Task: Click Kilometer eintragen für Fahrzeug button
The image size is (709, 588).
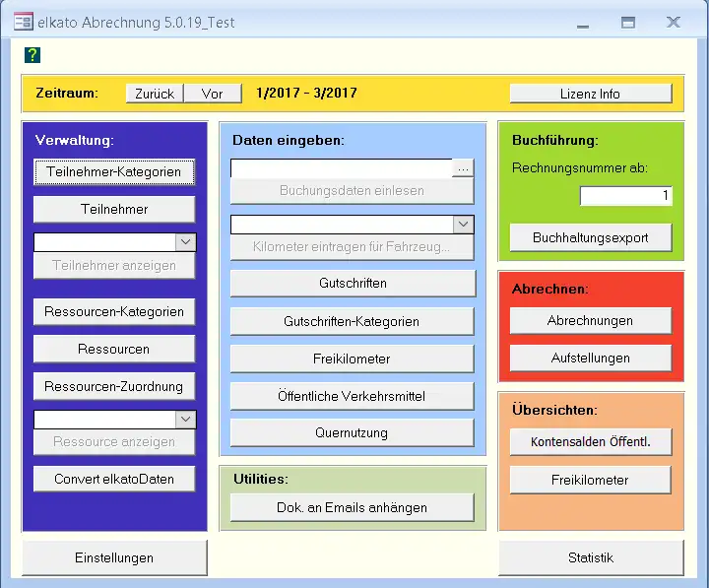Action: click(x=353, y=247)
